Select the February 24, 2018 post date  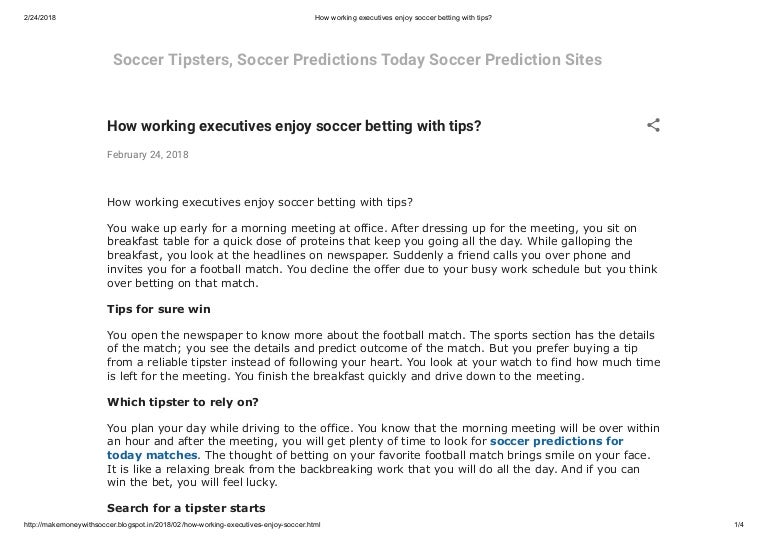coord(147,155)
